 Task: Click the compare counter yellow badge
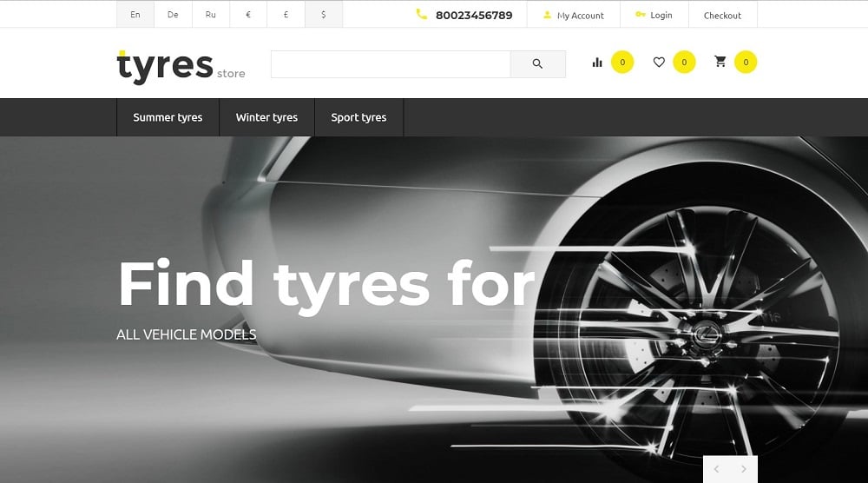(622, 62)
